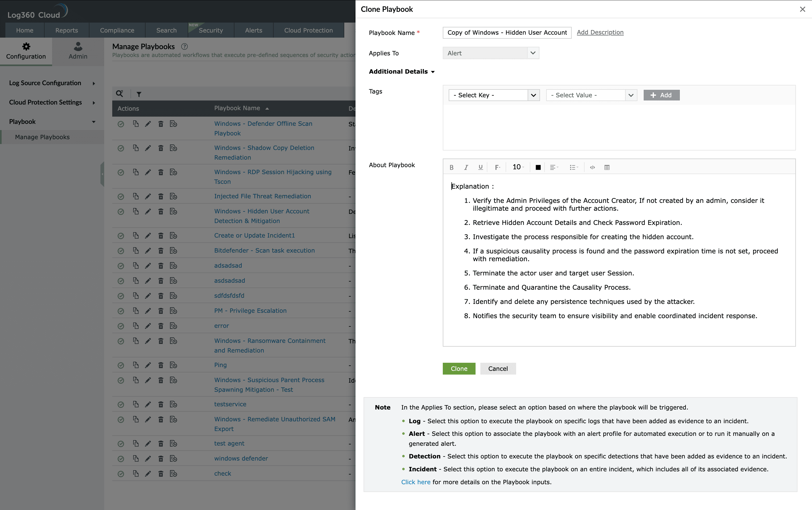
Task: Open the Applies To Alert dropdown
Action: [491, 53]
